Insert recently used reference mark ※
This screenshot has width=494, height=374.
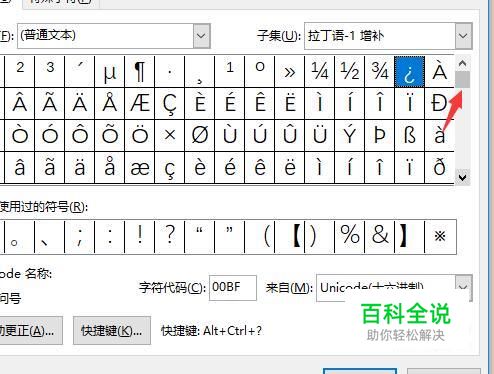440,236
